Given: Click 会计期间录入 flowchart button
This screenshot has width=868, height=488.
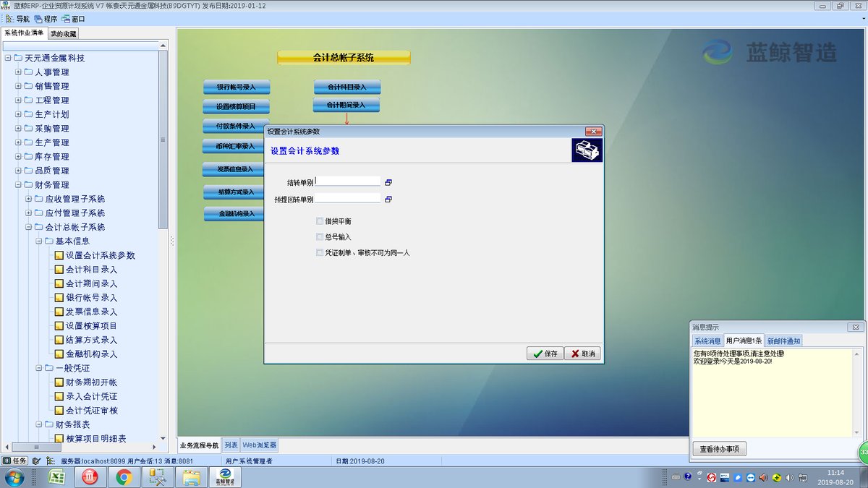Looking at the screenshot, I should click(346, 105).
